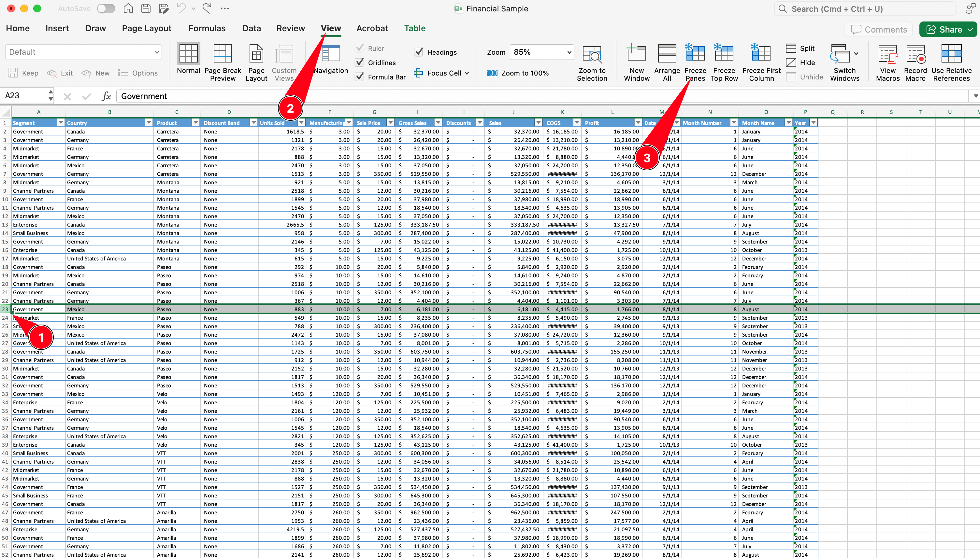The height and width of the screenshot is (558, 980).
Task: Click Zoom to 100% button
Action: 518,73
